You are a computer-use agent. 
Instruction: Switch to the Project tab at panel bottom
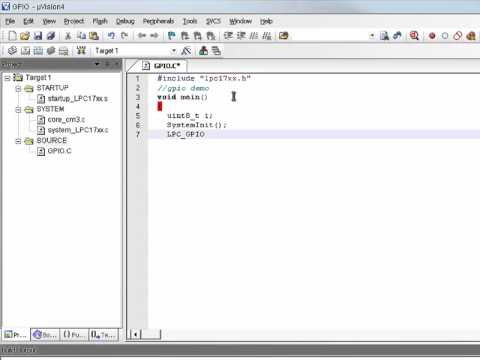point(16,335)
